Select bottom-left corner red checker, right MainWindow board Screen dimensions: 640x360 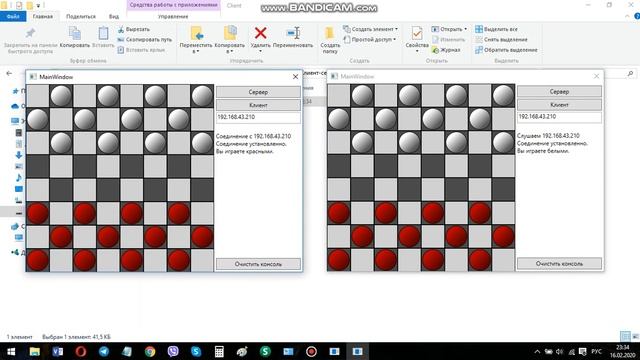[x=339, y=260]
